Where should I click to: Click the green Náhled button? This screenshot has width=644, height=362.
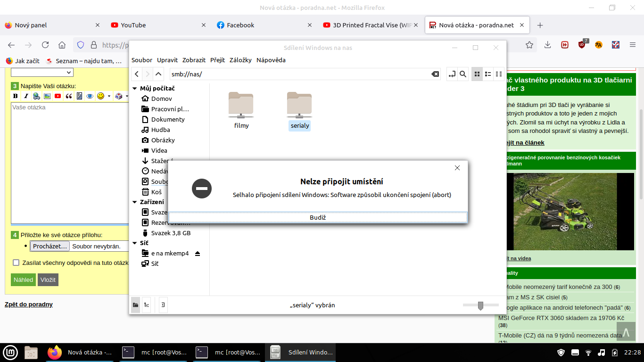[x=23, y=280]
